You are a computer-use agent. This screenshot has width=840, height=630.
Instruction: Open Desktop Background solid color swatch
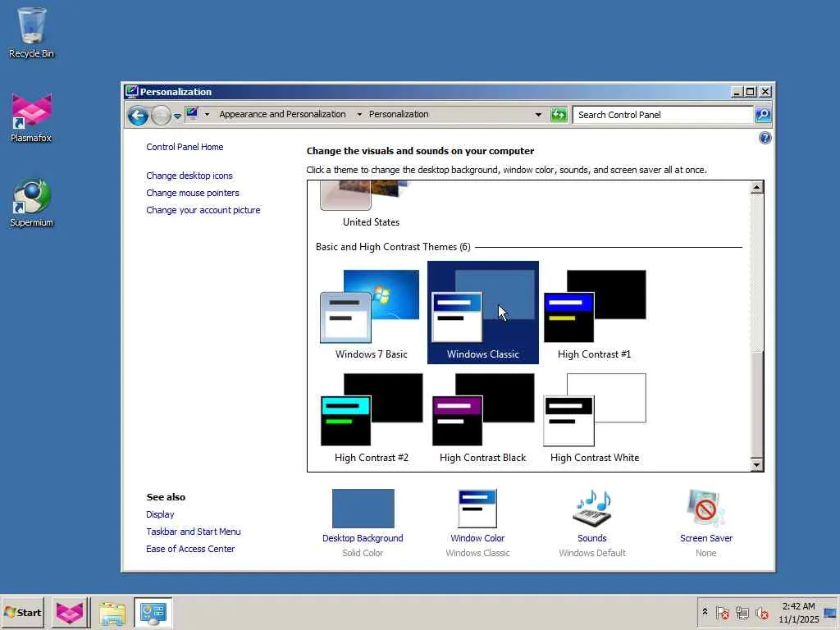pyautogui.click(x=363, y=509)
